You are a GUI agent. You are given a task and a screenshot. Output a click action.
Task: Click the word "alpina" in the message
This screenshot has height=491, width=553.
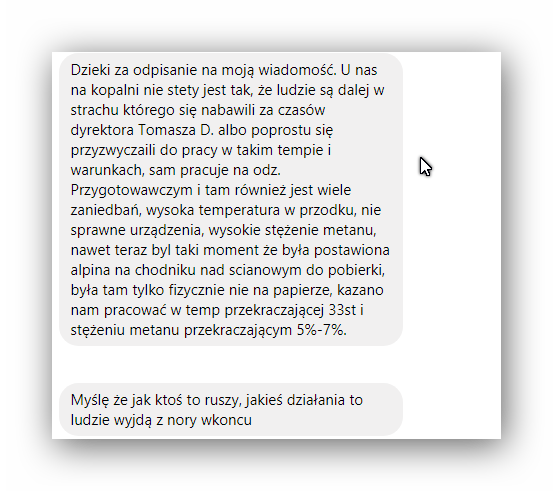point(91,270)
